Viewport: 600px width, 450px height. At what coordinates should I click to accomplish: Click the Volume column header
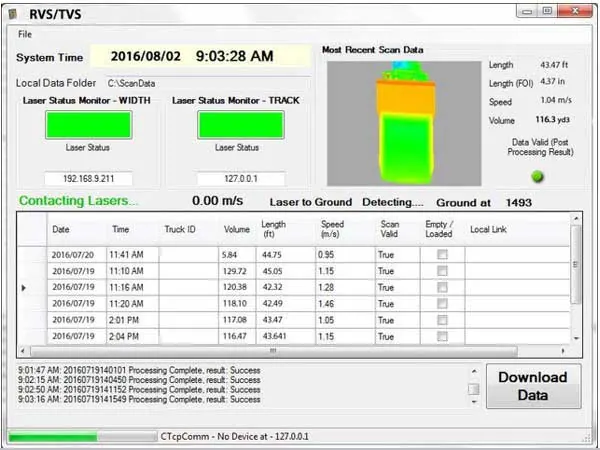coord(237,230)
